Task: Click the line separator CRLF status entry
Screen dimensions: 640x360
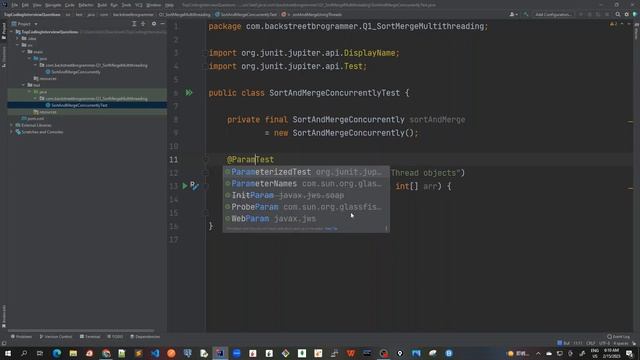Action: coord(591,343)
